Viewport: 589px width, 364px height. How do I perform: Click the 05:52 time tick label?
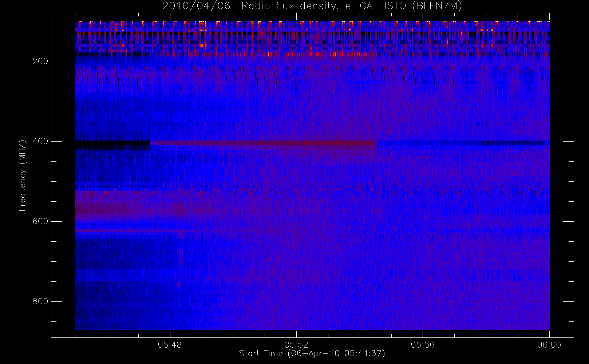296,344
